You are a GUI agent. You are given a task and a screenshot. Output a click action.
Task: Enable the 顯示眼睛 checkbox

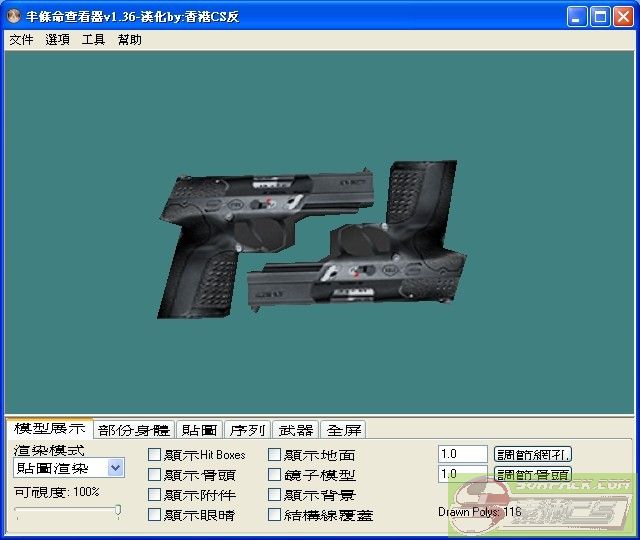154,515
